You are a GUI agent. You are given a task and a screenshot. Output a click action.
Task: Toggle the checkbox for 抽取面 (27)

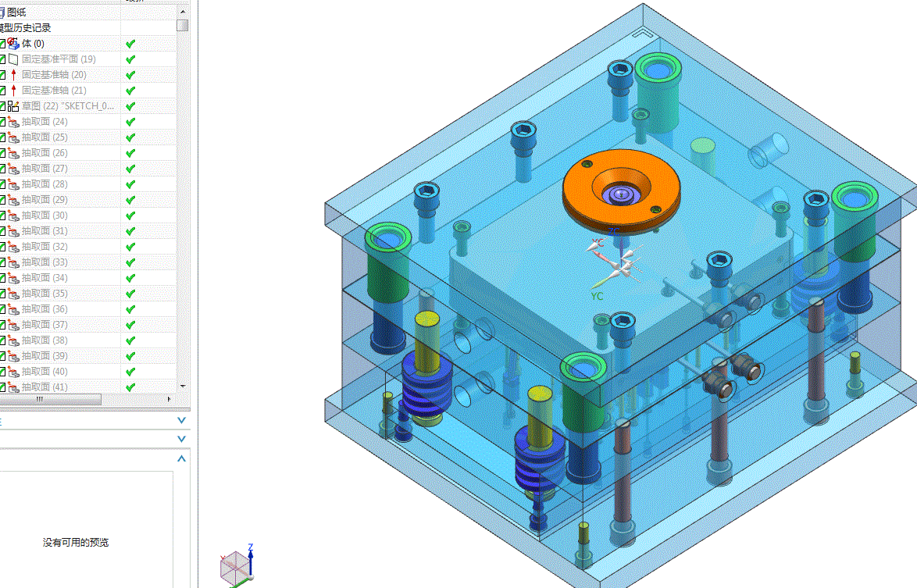coord(2,169)
